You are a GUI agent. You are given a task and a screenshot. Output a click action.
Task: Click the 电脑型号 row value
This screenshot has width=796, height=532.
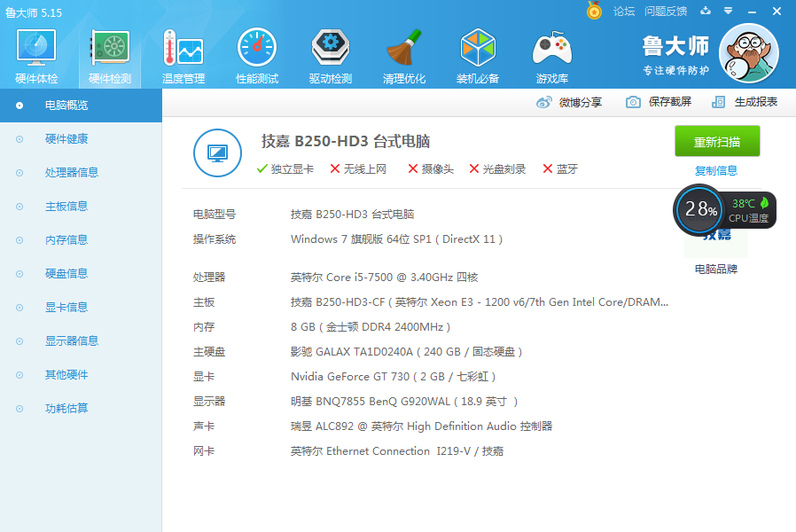(x=352, y=215)
